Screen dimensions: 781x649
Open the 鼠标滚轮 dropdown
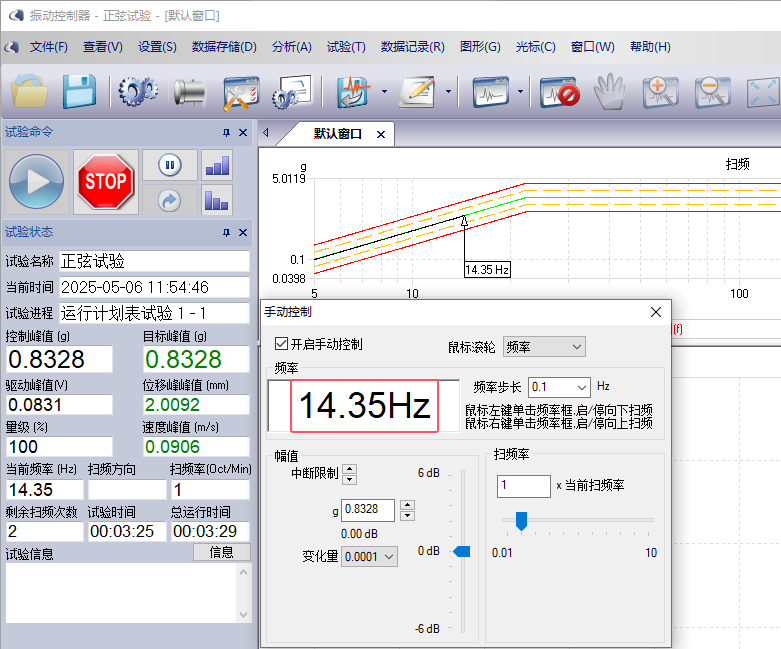[x=544, y=347]
